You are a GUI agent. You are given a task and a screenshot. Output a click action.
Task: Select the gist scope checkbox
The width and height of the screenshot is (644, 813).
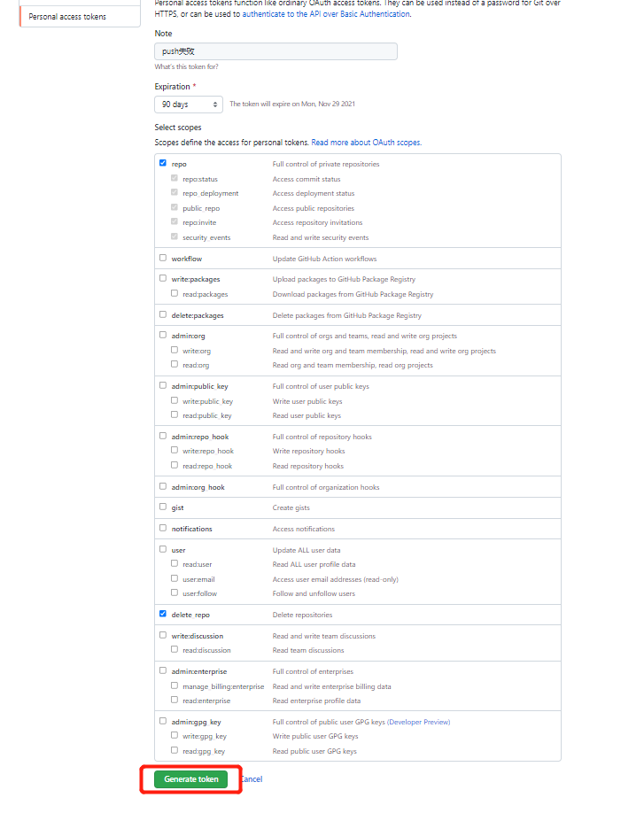[163, 507]
